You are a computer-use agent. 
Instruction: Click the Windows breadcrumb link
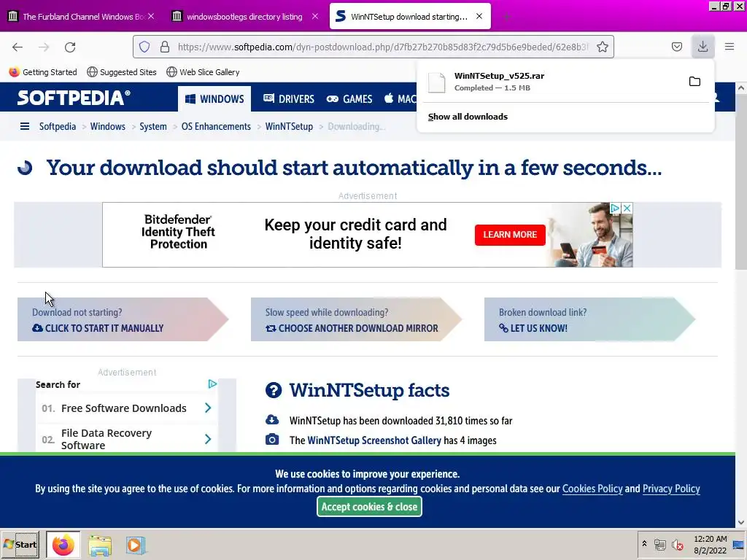[108, 126]
